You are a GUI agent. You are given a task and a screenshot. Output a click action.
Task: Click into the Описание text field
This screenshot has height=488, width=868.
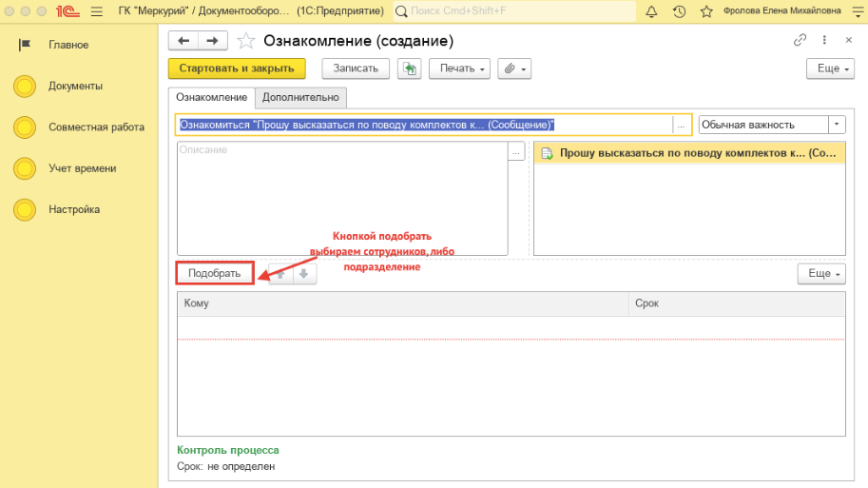pyautogui.click(x=342, y=200)
